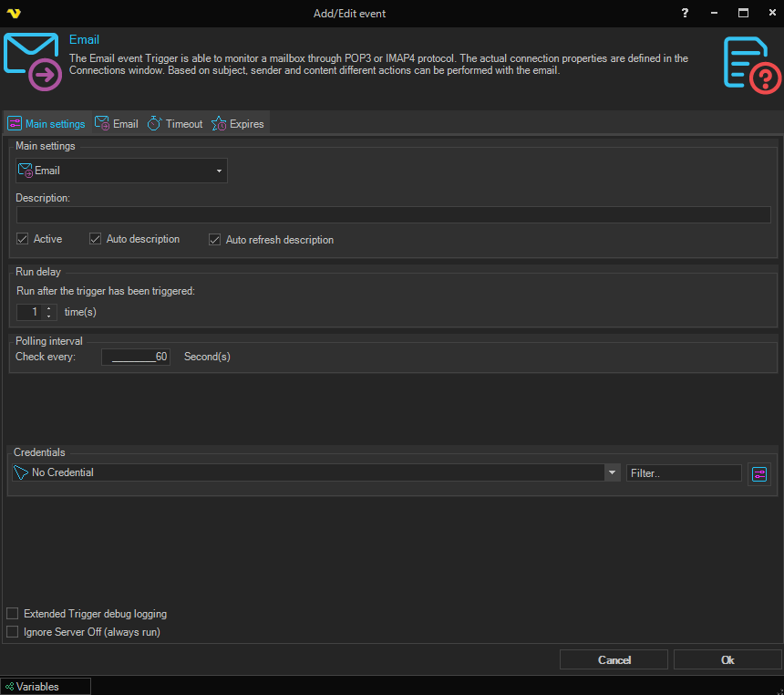Click the large Email trigger envelope icon
This screenshot has width=784, height=695.
tap(33, 61)
